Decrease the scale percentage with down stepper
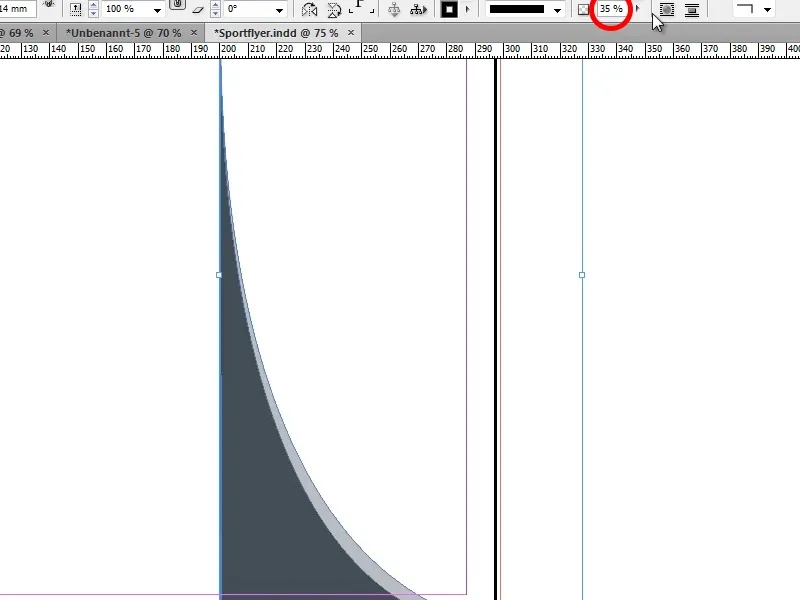This screenshot has height=600, width=800. (x=93, y=13)
